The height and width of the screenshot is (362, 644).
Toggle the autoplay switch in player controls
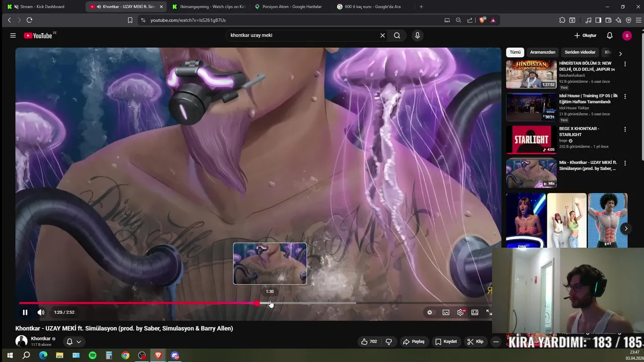click(429, 312)
